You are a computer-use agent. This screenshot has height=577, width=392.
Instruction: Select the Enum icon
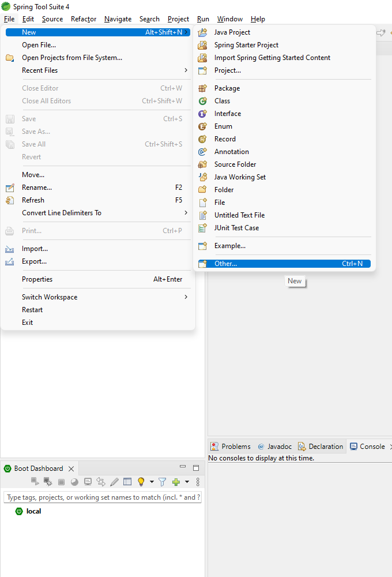pos(202,126)
